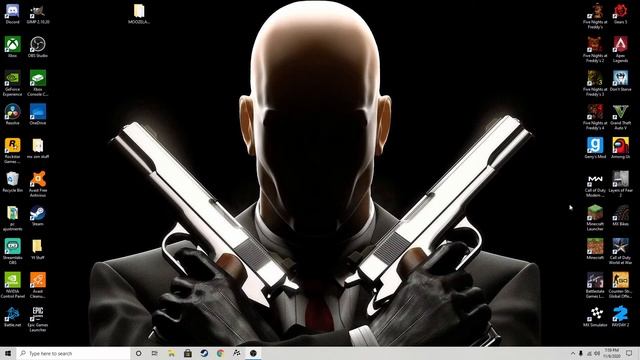Select Five Nights at Freddy's 3 shortcut

(595, 83)
